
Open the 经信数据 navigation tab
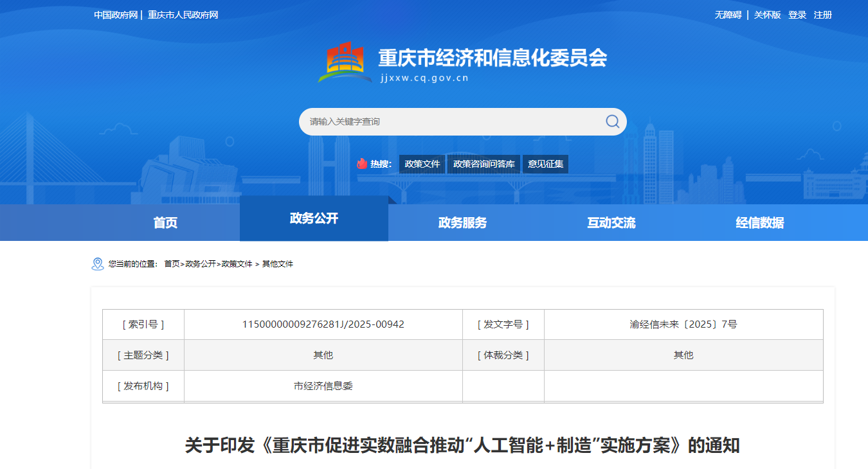759,223
